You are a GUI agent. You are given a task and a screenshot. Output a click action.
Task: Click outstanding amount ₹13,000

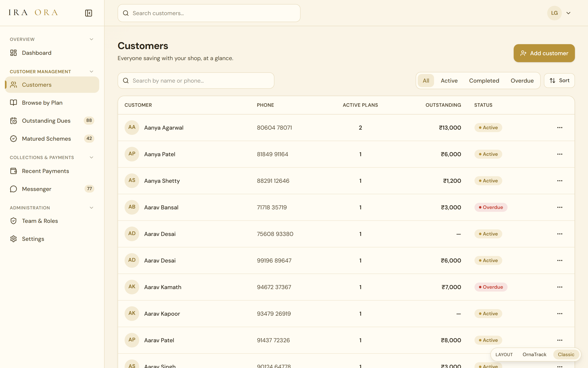tap(450, 128)
